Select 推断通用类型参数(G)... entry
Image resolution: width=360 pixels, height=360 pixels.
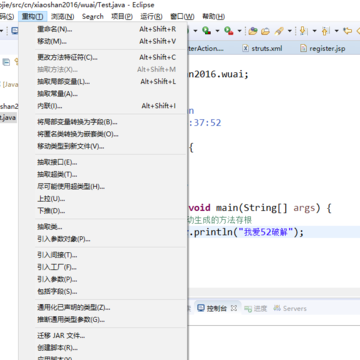pyautogui.click(x=103, y=320)
